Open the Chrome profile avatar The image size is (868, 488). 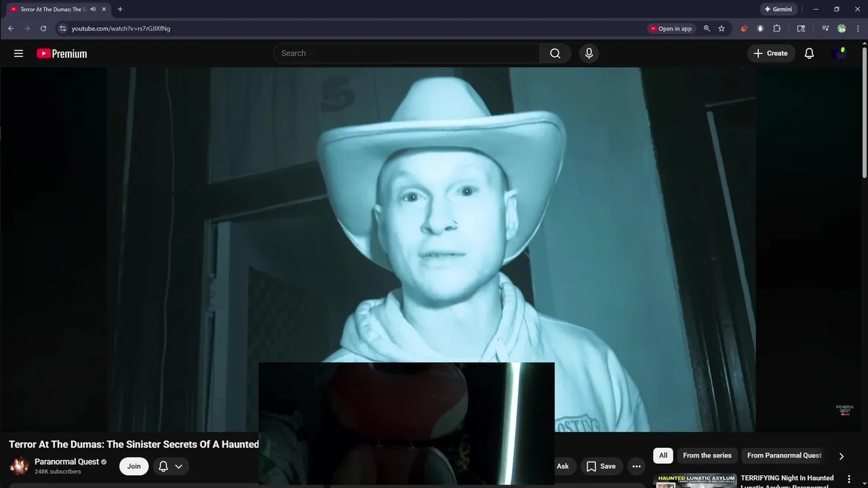coord(842,28)
